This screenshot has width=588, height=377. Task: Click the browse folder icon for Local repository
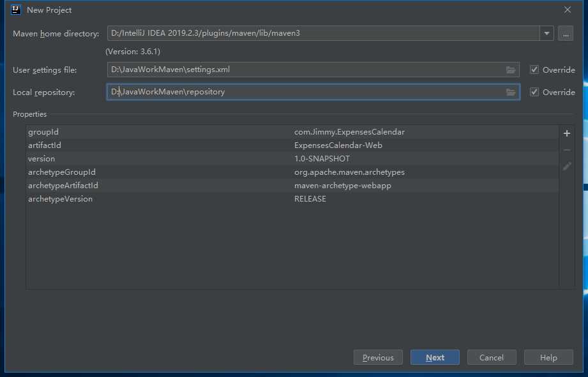(x=510, y=92)
